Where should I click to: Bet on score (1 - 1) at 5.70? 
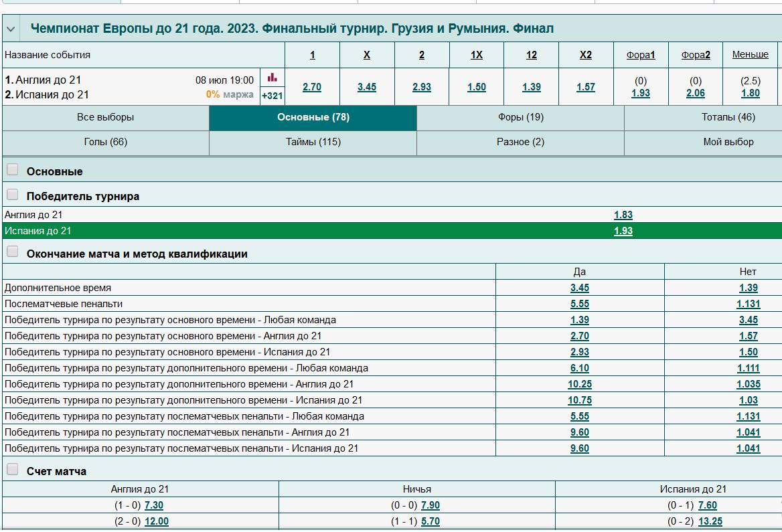[430, 521]
